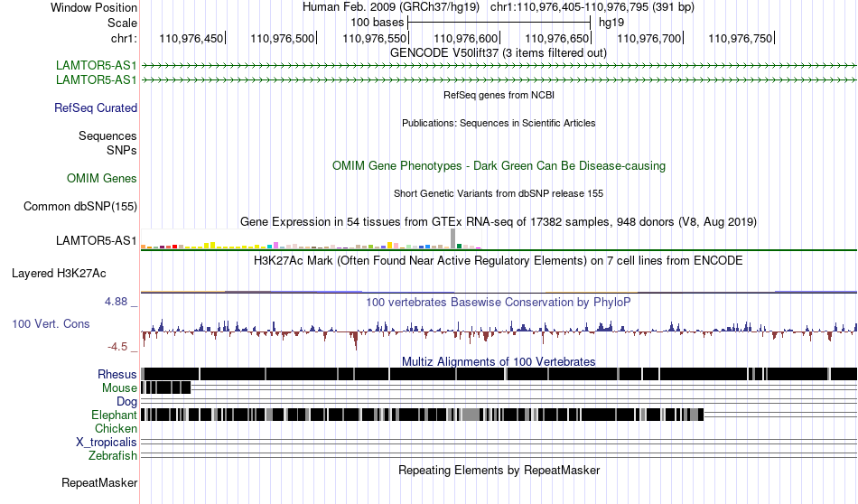Image resolution: width=858 pixels, height=504 pixels.
Task: Click the Rhesus alignment bar
Action: click(x=499, y=374)
